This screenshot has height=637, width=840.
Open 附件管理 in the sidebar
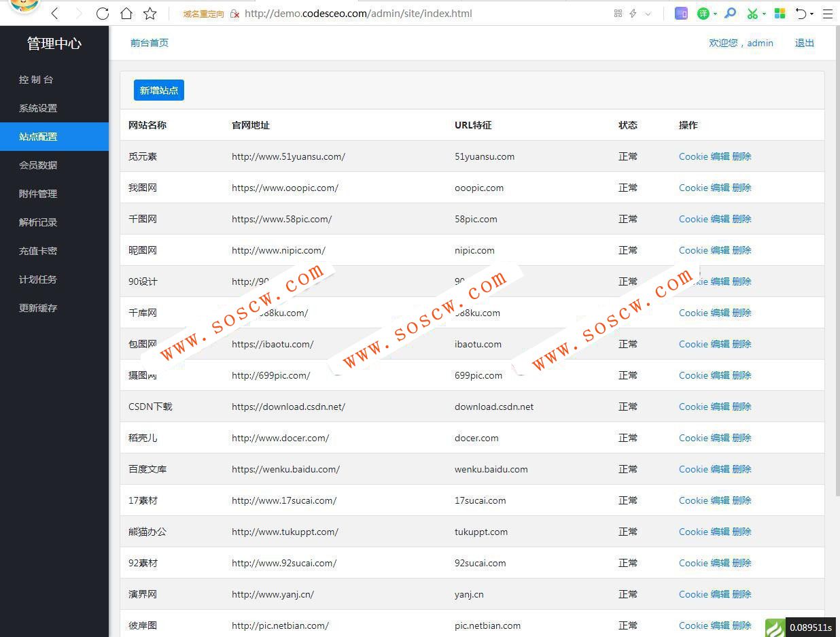[54, 194]
